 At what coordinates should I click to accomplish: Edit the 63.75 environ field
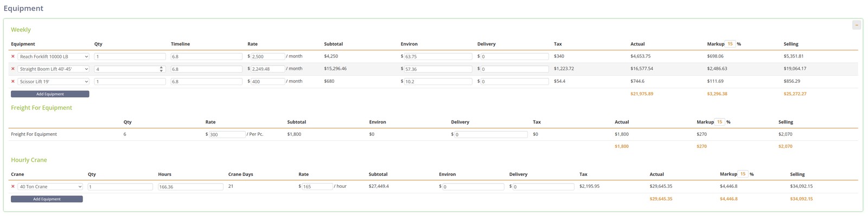click(438, 56)
